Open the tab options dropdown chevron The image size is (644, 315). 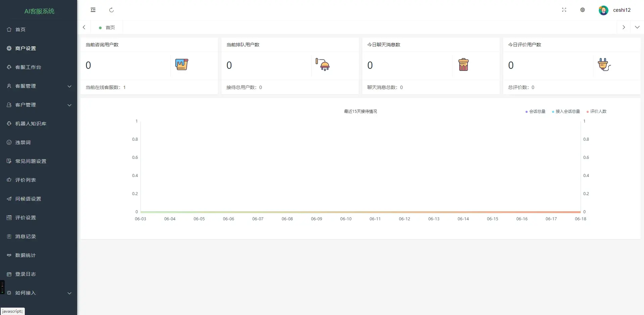(637, 27)
